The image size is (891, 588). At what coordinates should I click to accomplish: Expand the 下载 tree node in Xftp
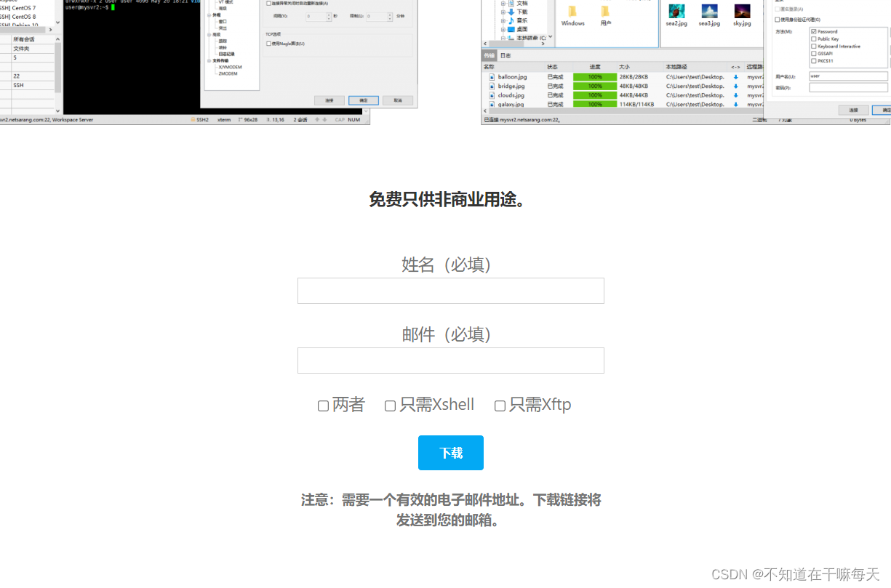point(503,12)
